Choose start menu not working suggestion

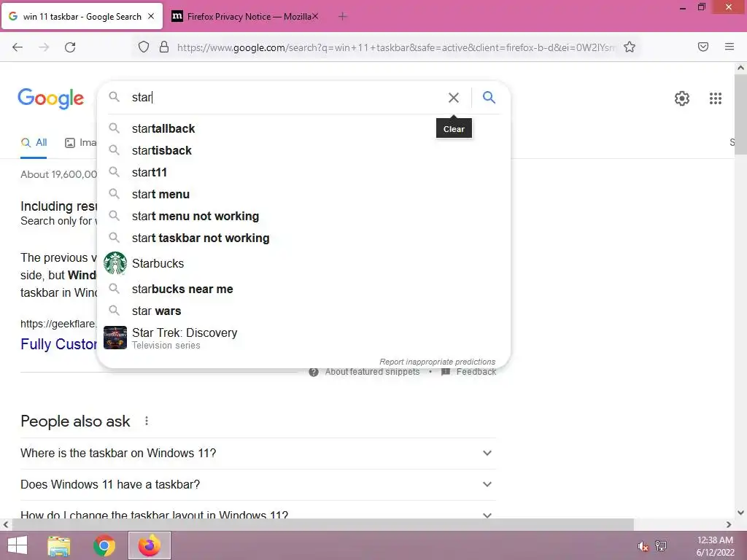[x=303, y=216]
